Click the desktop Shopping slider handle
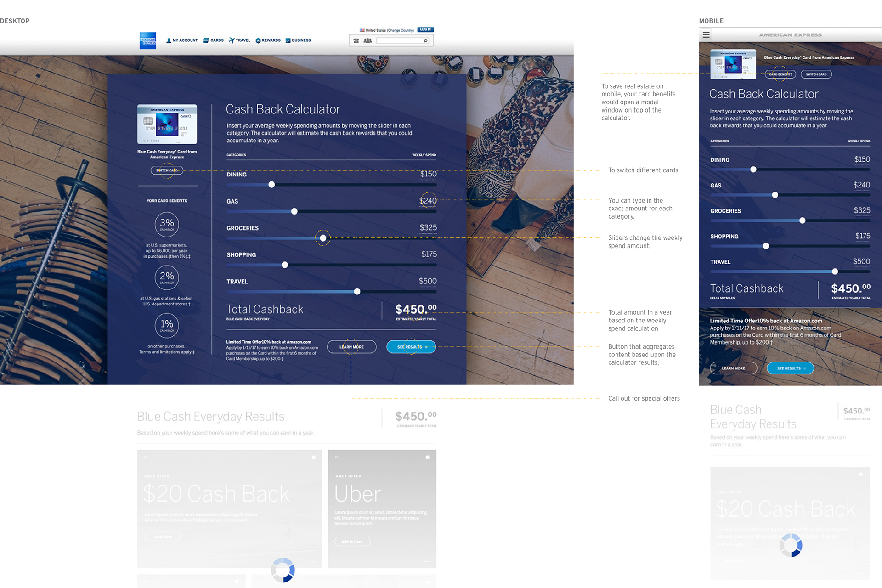 point(285,265)
